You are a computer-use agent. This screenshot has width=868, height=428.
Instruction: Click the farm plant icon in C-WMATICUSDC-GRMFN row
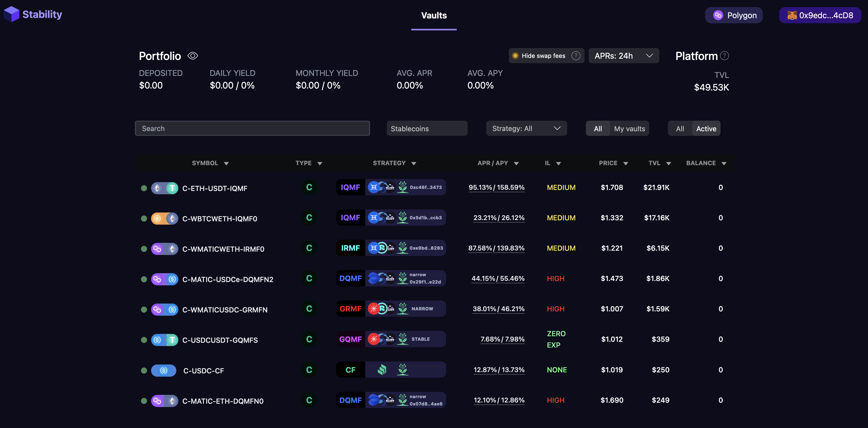pyautogui.click(x=402, y=309)
